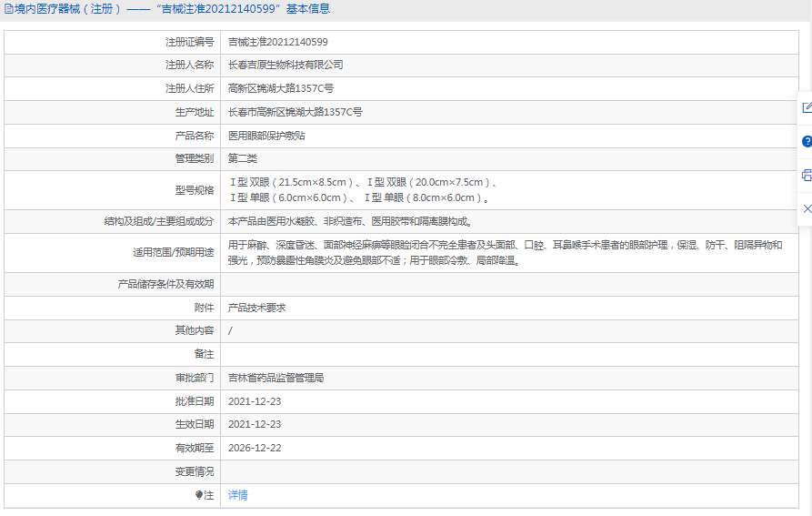Image resolution: width=812 pixels, height=516 pixels.
Task: Click registrant name 长春吉原生物科技有限公司
Action: [286, 66]
